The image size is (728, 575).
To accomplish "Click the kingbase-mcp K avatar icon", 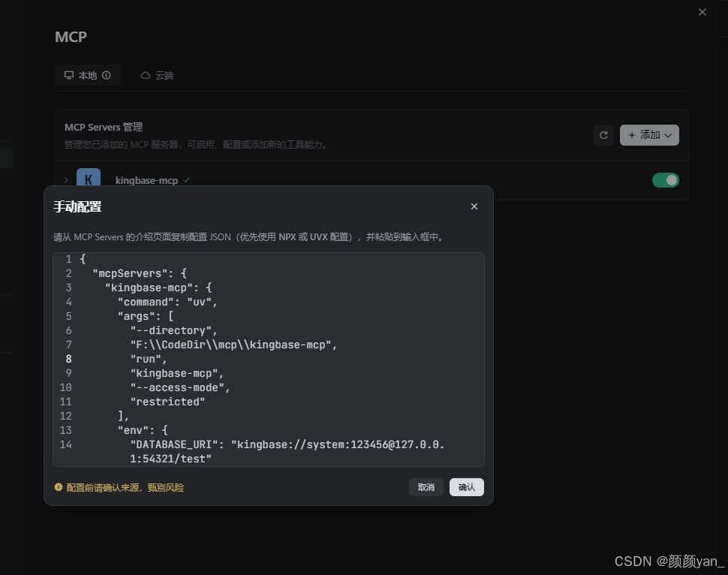I will tap(89, 177).
